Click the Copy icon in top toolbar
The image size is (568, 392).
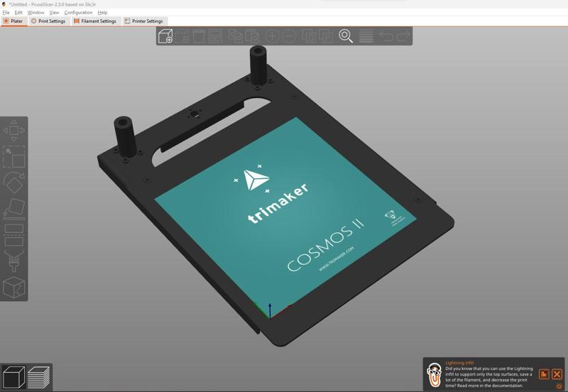coord(236,36)
